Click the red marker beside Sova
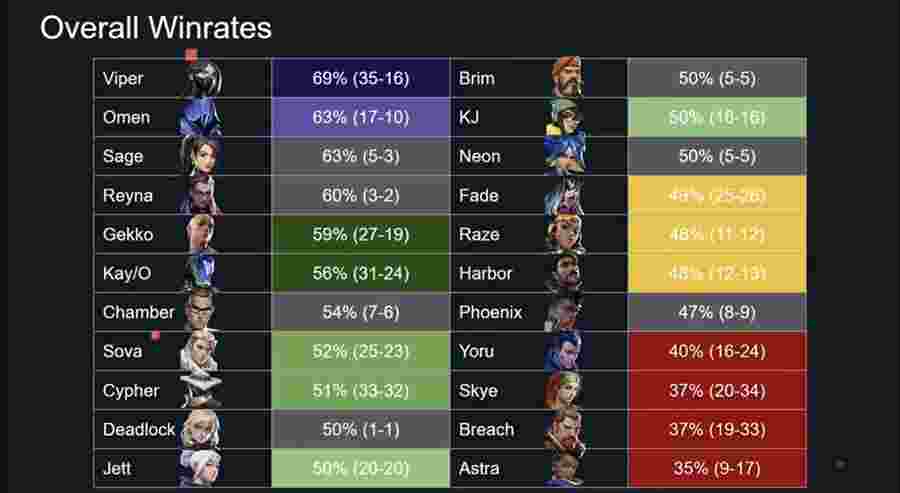Viewport: 900px width, 493px height. point(156,335)
